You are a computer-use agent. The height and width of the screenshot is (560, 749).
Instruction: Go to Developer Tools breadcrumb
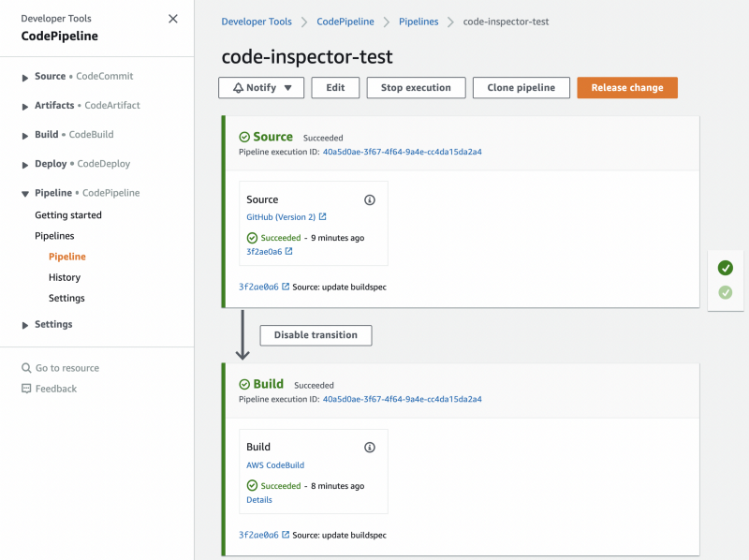coord(257,22)
